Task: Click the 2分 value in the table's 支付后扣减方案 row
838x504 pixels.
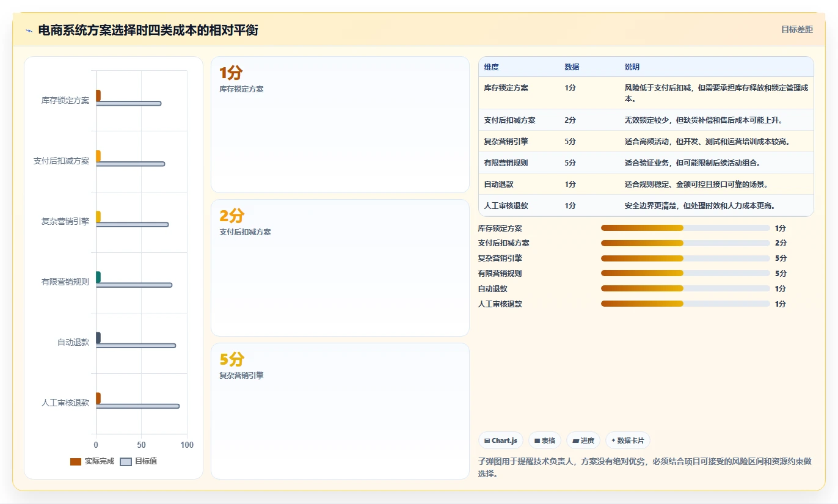Action: tap(570, 120)
